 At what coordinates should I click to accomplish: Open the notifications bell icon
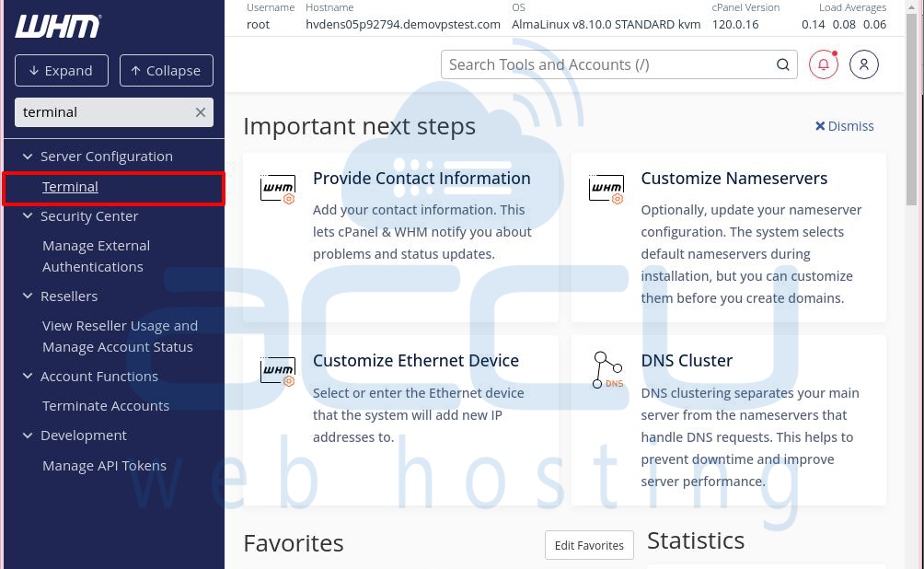point(824,64)
